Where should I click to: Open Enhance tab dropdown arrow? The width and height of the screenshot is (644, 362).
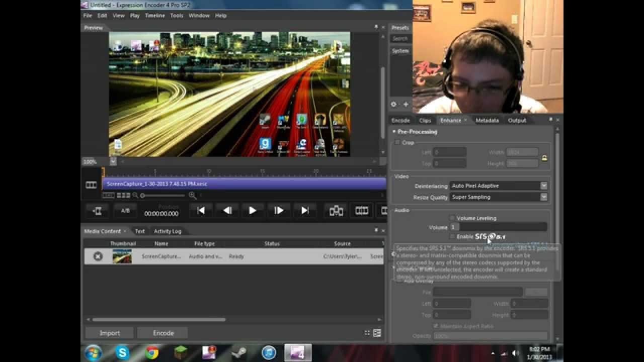coord(465,120)
